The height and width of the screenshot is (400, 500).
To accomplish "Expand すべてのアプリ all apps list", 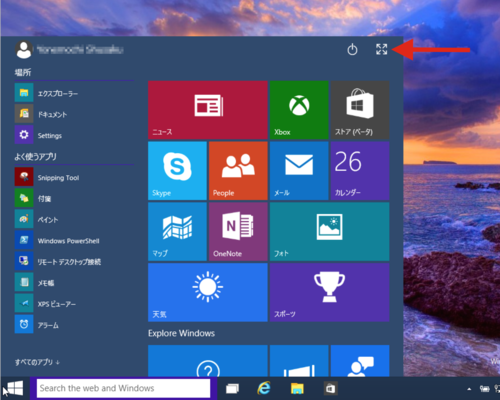I will 37,362.
